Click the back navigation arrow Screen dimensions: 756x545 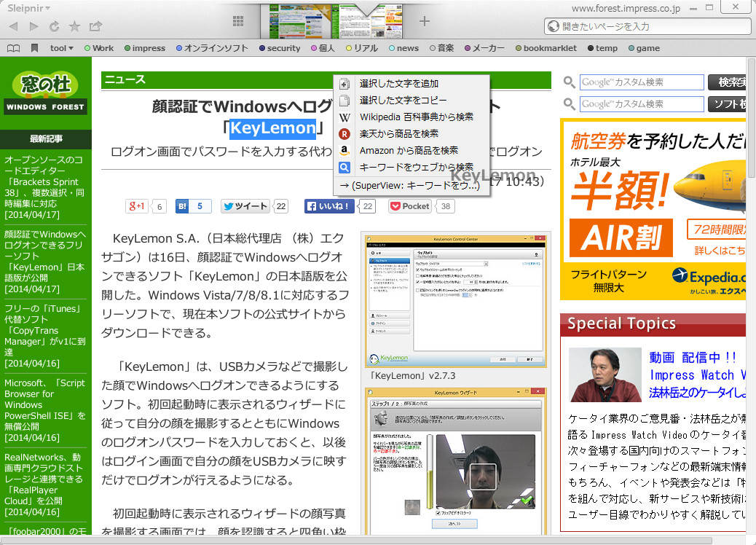click(12, 25)
